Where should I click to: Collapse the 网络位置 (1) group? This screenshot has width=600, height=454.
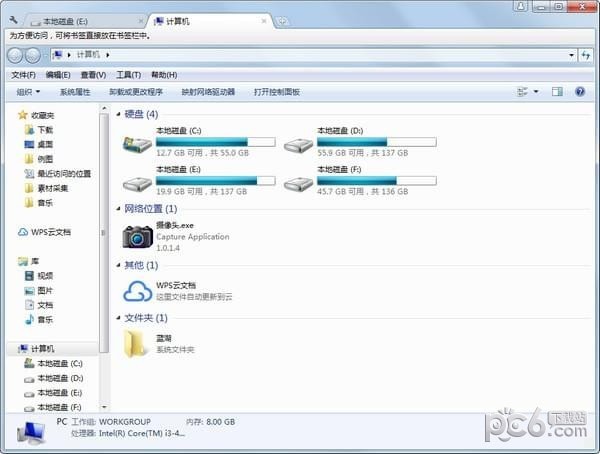pos(119,209)
